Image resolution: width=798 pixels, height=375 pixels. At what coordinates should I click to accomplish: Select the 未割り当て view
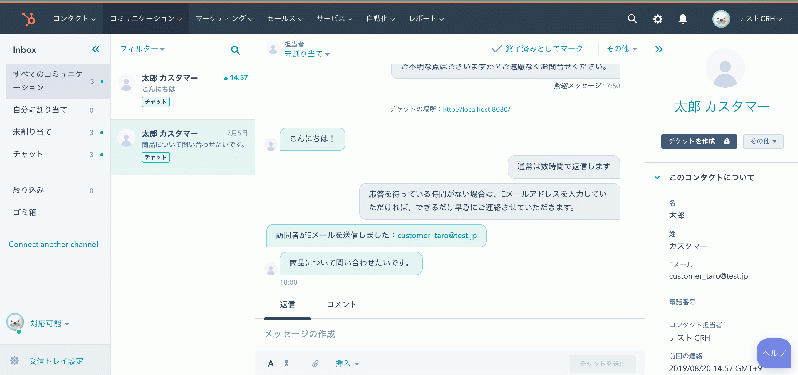[55, 132]
